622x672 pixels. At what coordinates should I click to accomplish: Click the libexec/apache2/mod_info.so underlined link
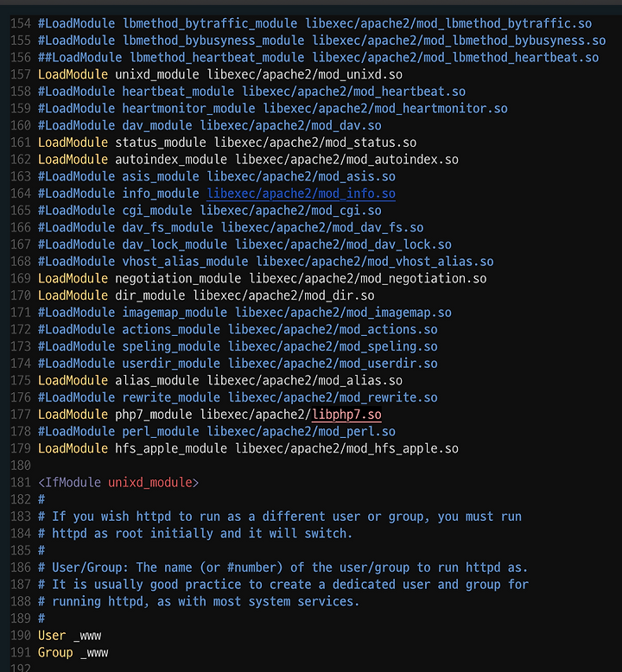301,193
